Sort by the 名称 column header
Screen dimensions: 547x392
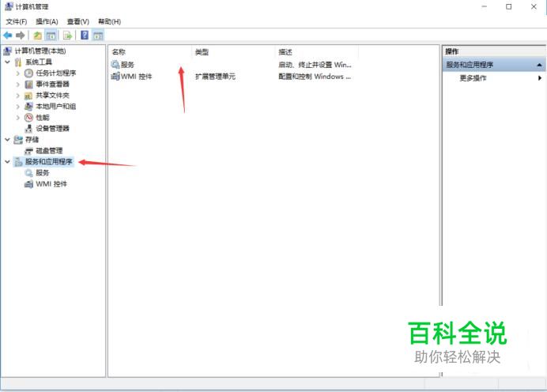[x=150, y=52]
